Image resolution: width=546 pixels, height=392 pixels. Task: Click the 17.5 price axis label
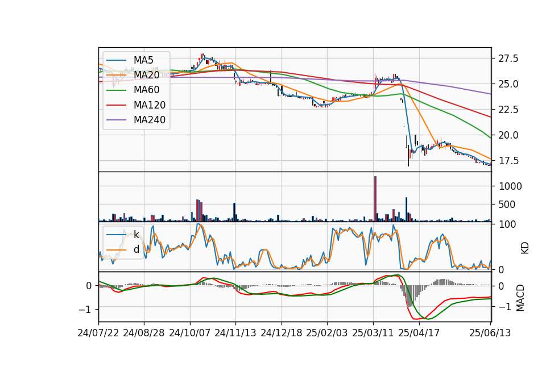tap(508, 161)
